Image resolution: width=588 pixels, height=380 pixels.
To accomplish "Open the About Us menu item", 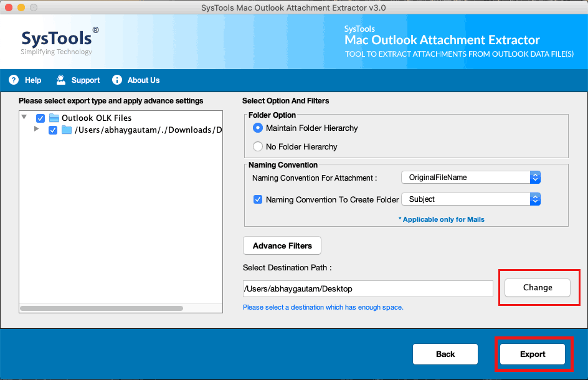I will [x=144, y=80].
